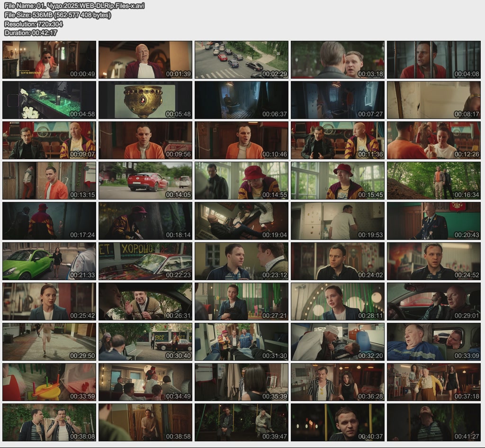Click the File Size 536MB text

tap(58, 15)
